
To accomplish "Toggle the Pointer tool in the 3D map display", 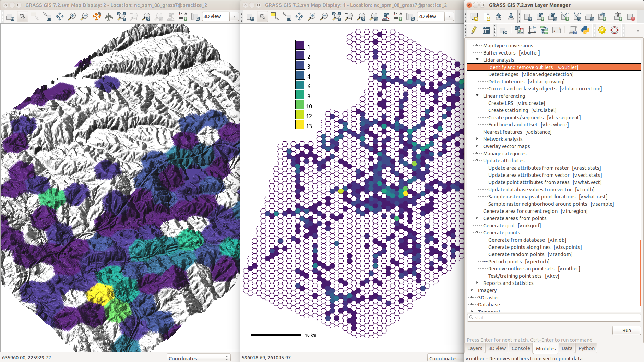I will pos(23,17).
